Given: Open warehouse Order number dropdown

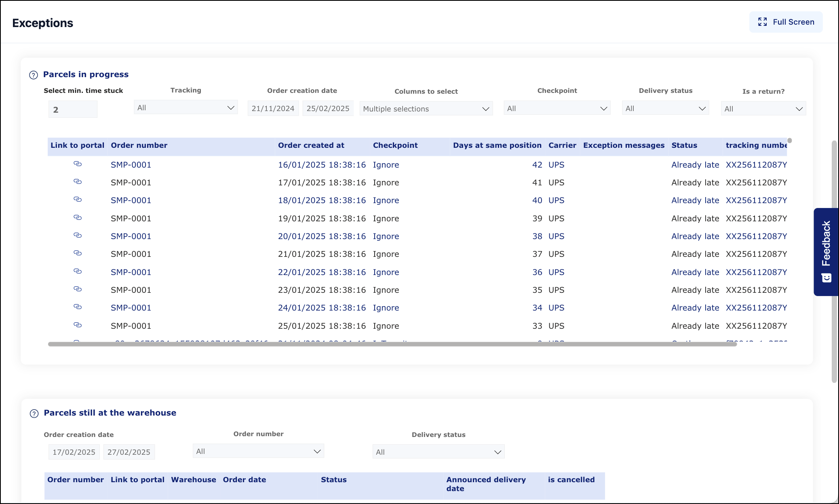Looking at the screenshot, I should point(258,451).
